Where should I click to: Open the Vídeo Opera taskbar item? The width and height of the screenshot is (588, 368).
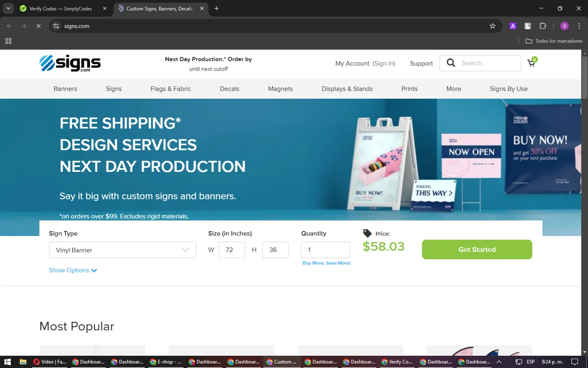point(50,362)
